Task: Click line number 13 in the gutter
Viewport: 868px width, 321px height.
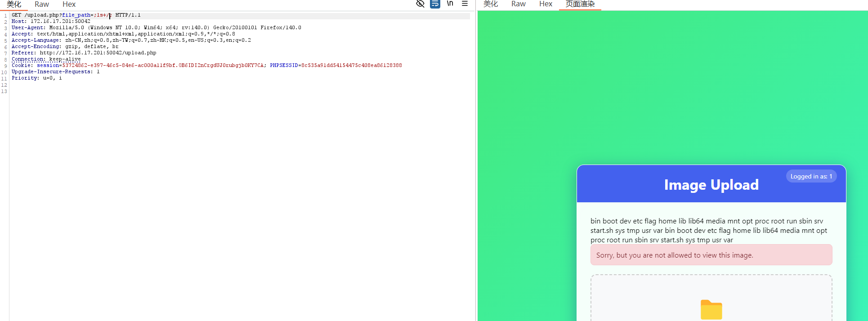Action: [4, 92]
